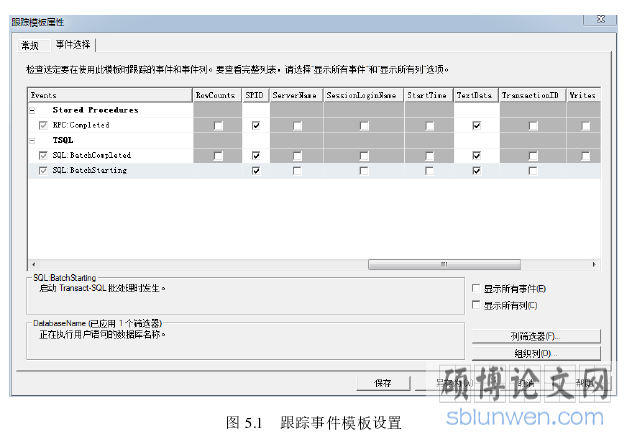The width and height of the screenshot is (628, 436).
Task: Uncheck the RPC:Completed event checkbox
Action: tap(43, 126)
